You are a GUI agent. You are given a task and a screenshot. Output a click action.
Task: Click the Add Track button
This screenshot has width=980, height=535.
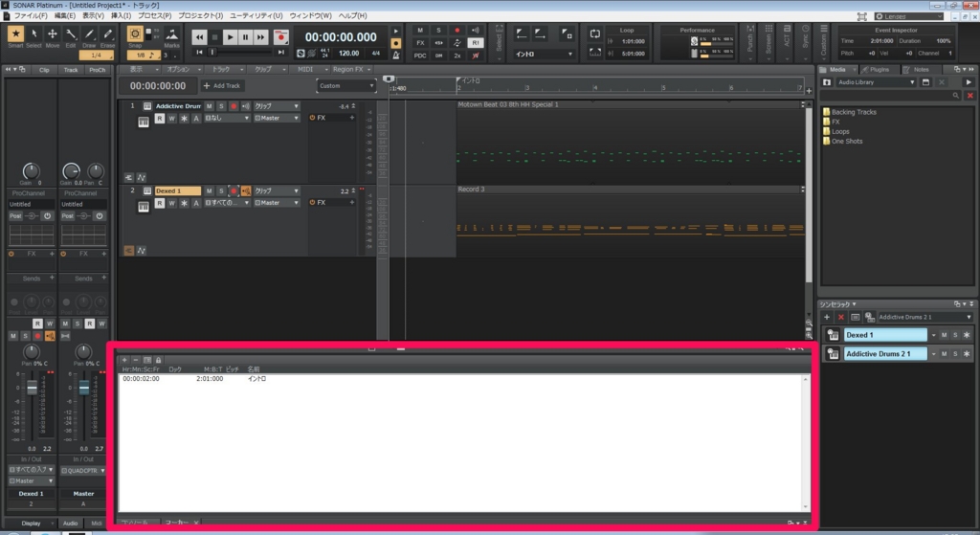tap(222, 85)
